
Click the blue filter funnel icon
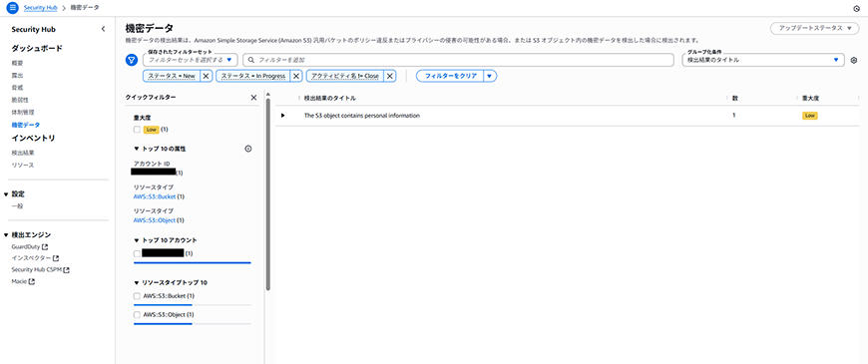(x=132, y=60)
